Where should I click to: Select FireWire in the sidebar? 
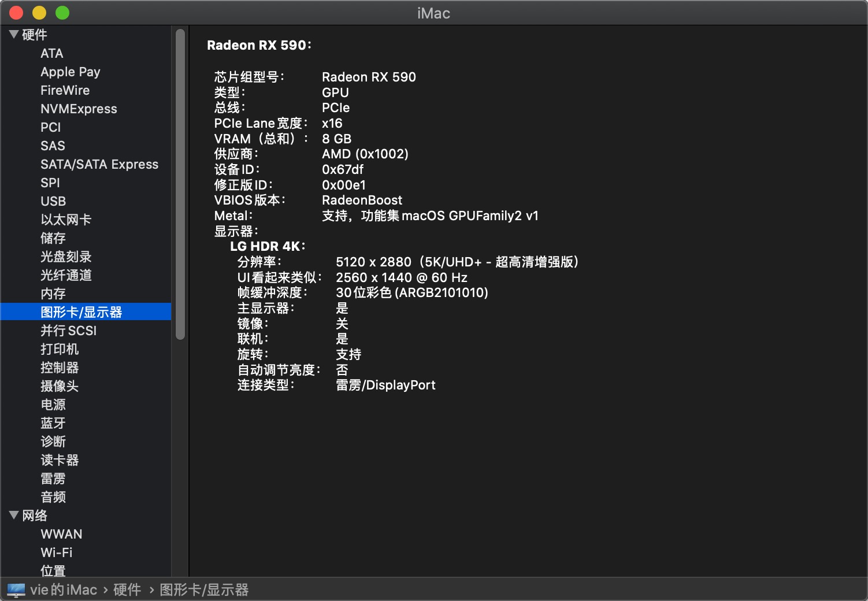(x=65, y=90)
